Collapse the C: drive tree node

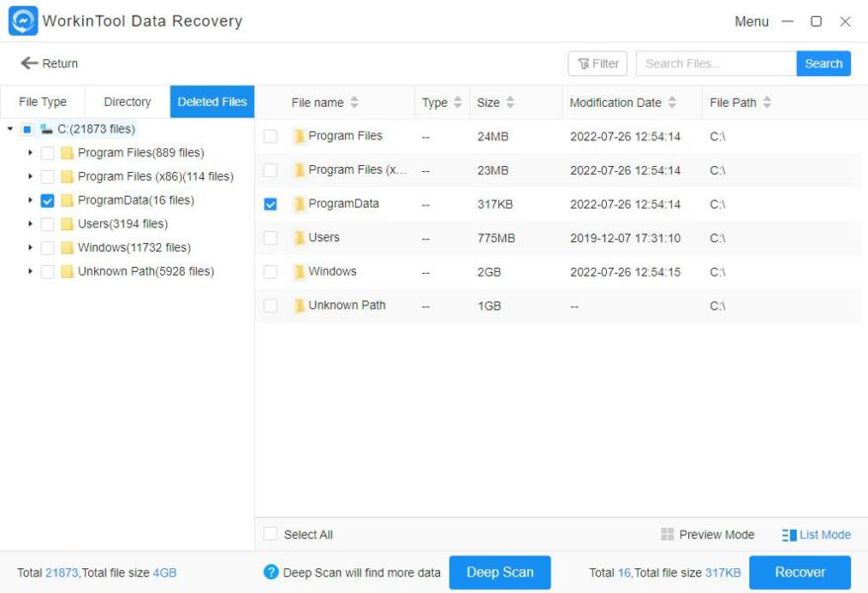pos(11,128)
